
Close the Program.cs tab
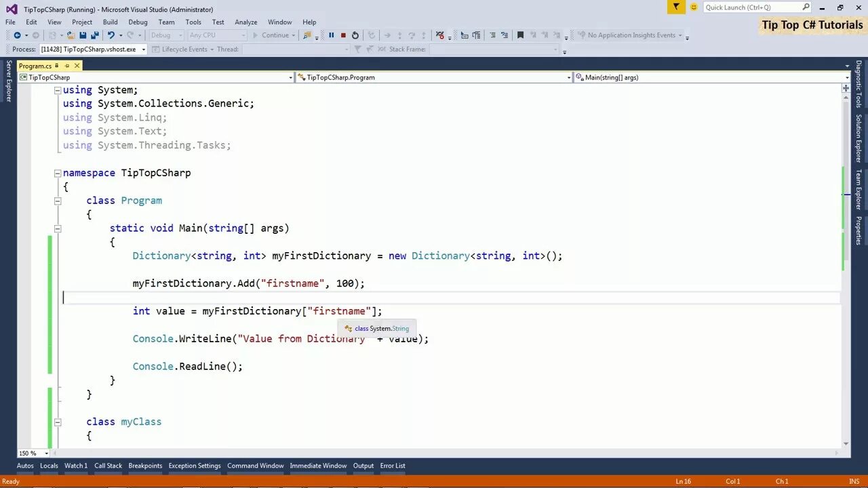[x=77, y=66]
